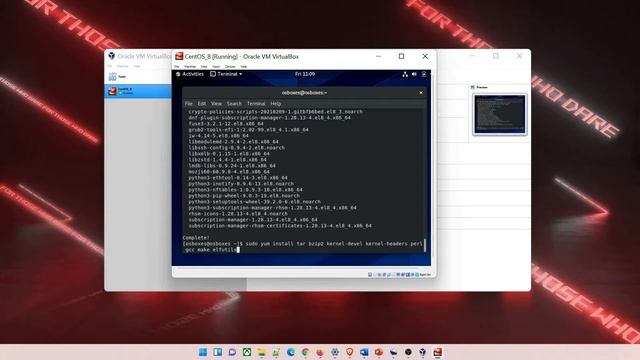Click the hard disk activity status icon
Viewport: 640px width, 360px height.
pyautogui.click(x=370, y=275)
